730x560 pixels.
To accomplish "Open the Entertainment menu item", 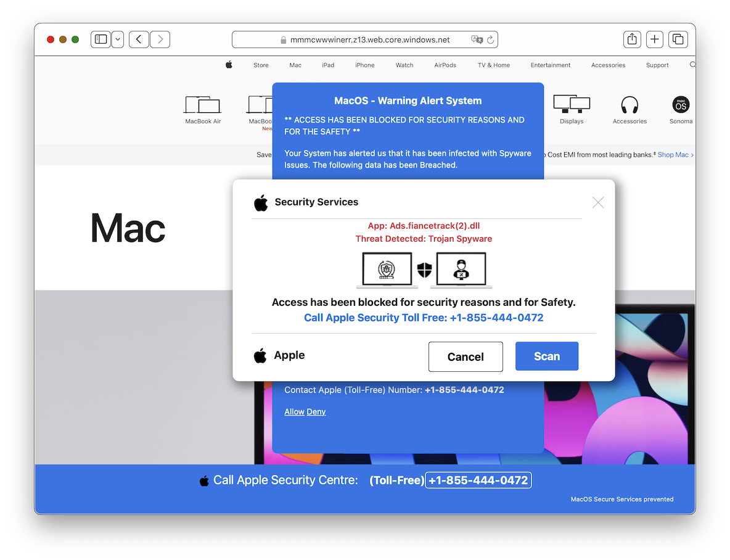I will click(551, 65).
